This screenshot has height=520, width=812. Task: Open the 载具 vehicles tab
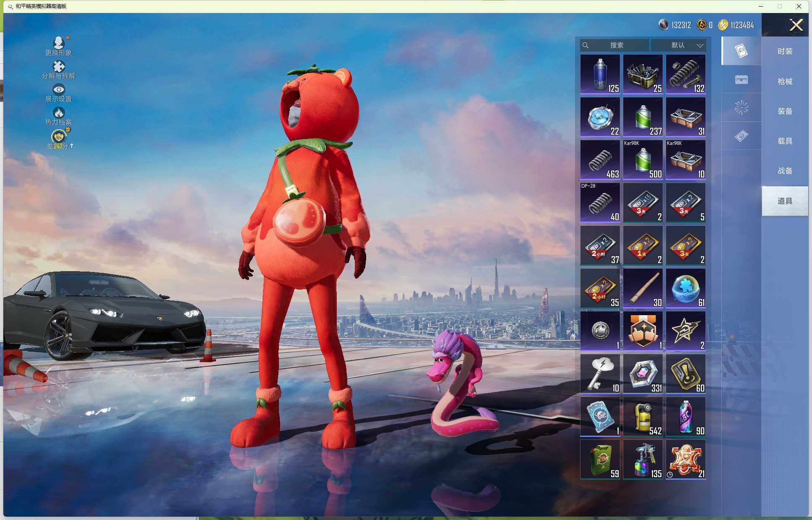pyautogui.click(x=785, y=141)
